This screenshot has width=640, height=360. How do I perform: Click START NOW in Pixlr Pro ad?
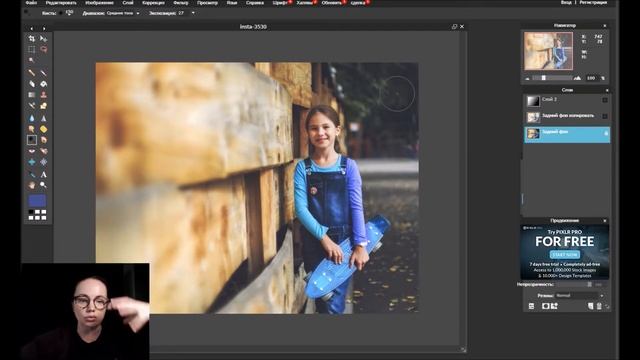(565, 255)
